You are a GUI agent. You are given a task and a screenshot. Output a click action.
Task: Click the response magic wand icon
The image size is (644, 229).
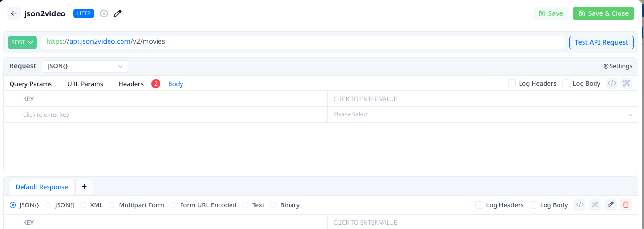tap(595, 205)
